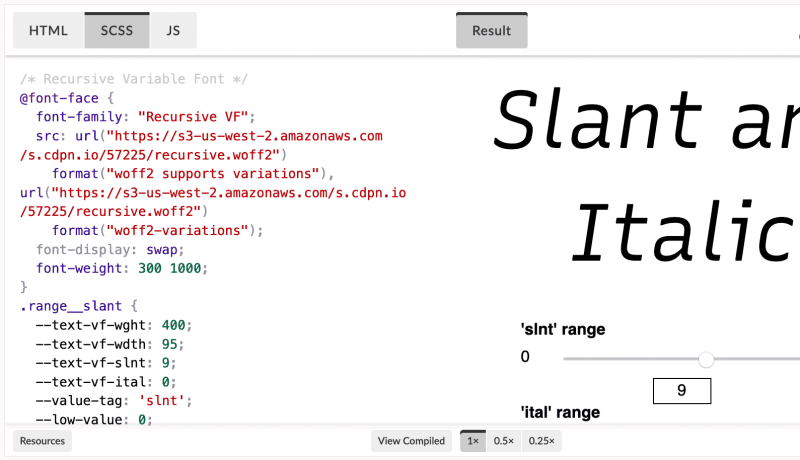Click the --text-vf-wght: 400 line
The image size is (800, 460).
[114, 325]
